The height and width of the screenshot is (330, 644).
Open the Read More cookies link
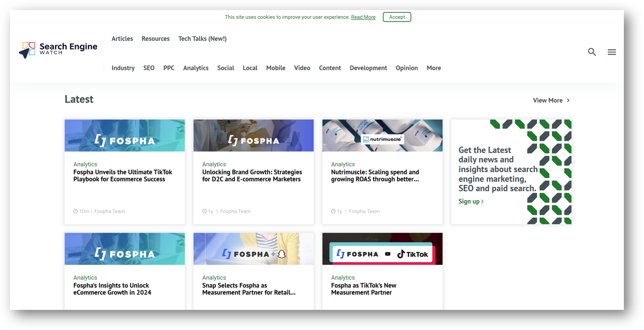point(363,16)
